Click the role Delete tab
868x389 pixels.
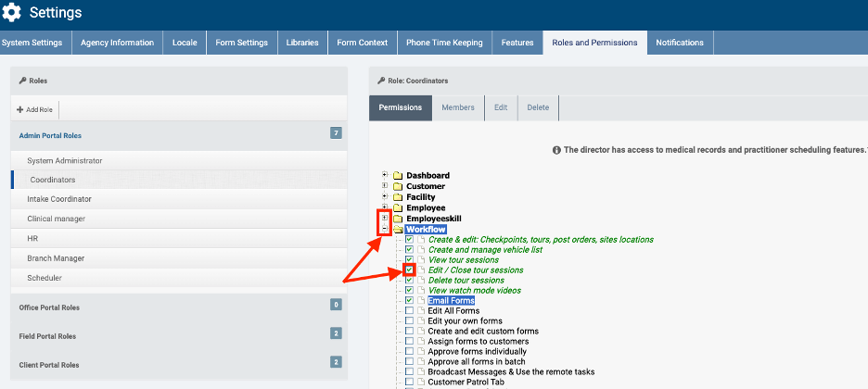tap(538, 107)
